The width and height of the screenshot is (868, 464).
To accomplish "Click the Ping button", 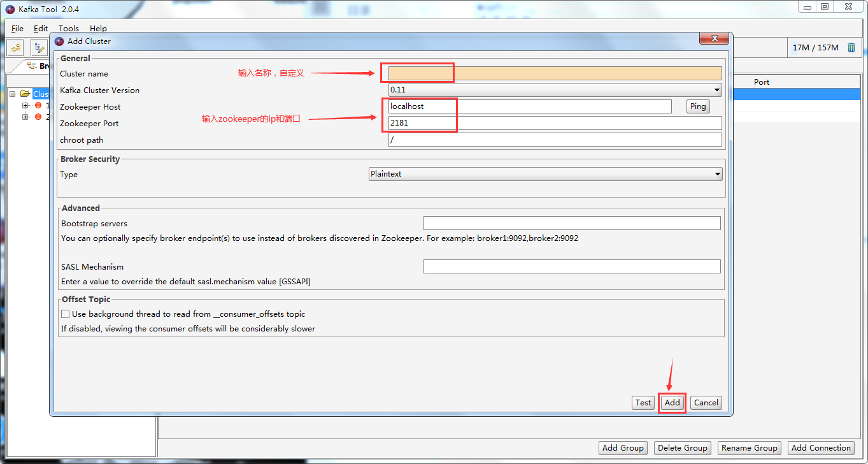I will [698, 106].
